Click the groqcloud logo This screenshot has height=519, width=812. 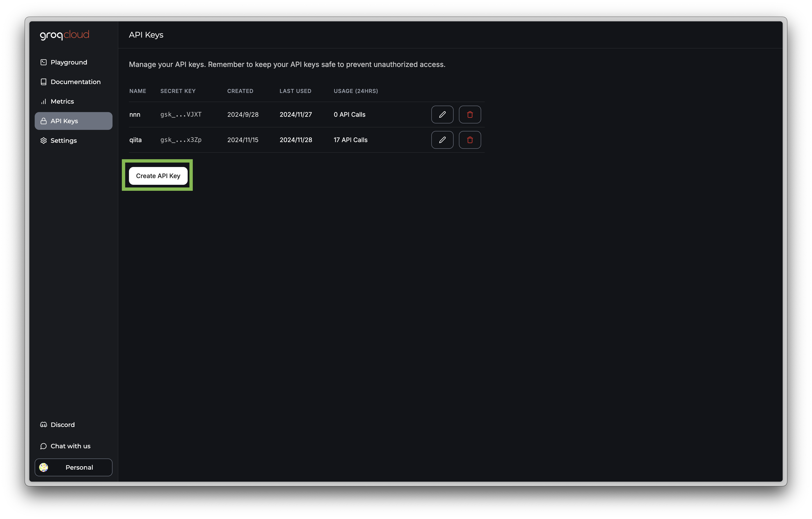(65, 35)
